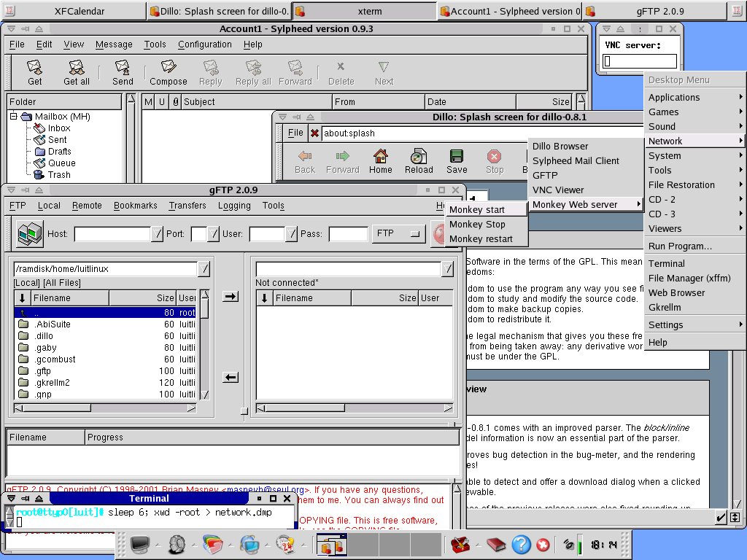Open gFTP Transfers menu
The image size is (747, 560).
click(187, 206)
